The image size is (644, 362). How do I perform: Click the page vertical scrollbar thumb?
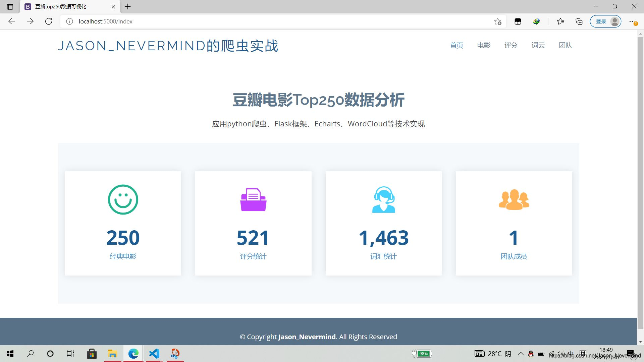pyautogui.click(x=640, y=183)
